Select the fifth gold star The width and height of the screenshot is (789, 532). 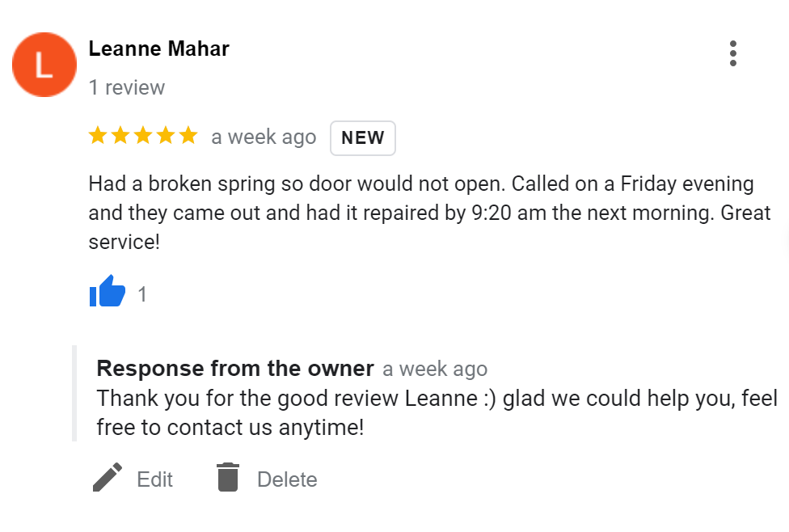188,136
